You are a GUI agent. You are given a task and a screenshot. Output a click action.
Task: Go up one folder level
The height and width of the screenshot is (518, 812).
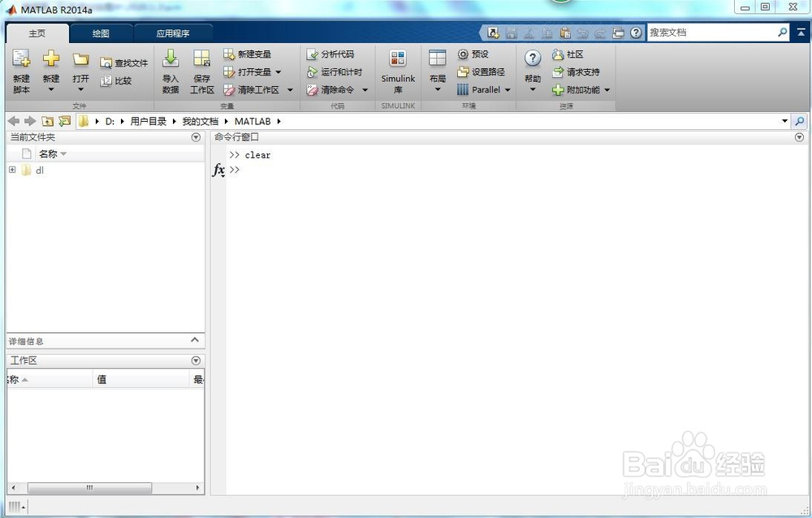48,121
